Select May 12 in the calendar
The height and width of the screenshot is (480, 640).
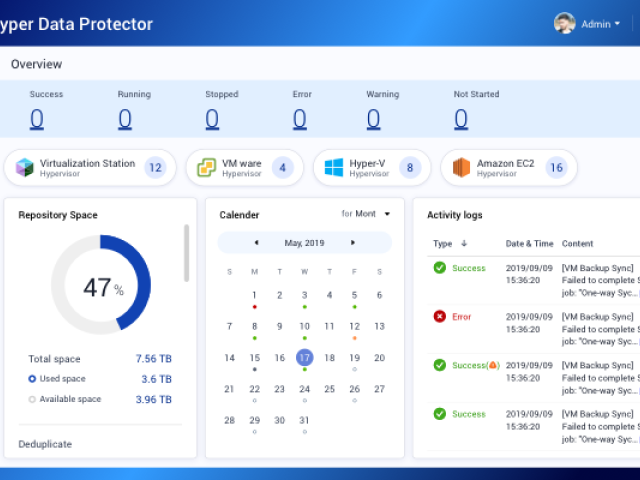354,326
